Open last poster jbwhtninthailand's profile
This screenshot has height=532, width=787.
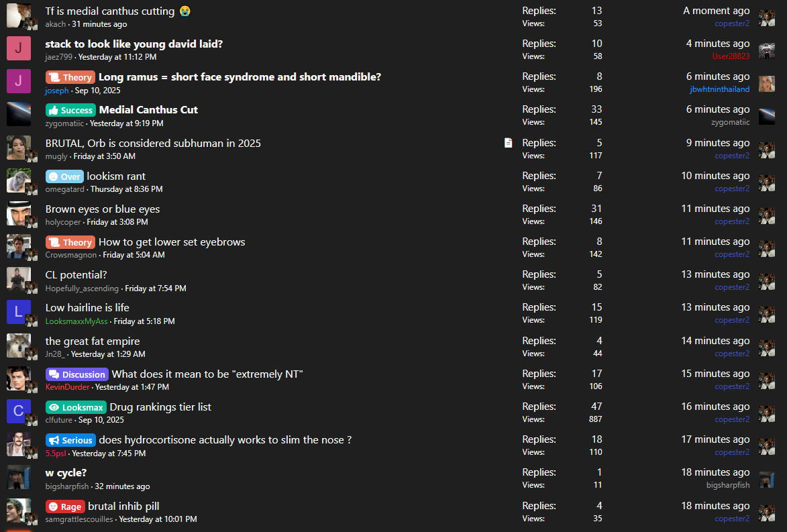719,89
